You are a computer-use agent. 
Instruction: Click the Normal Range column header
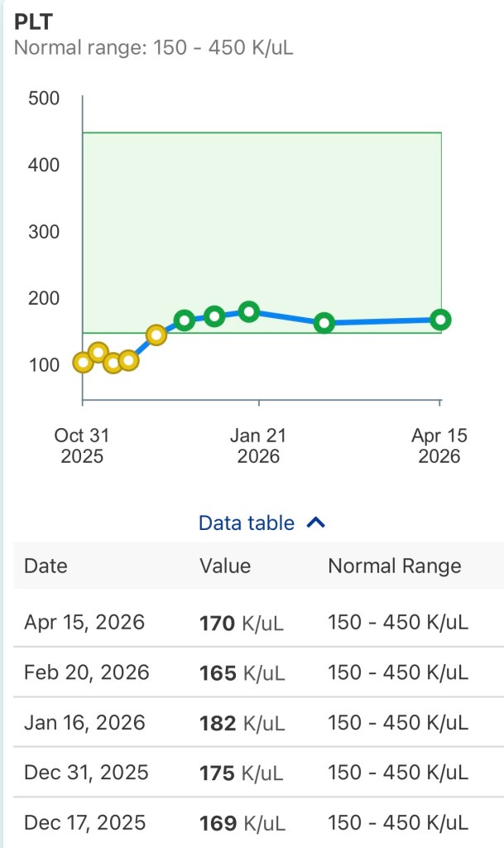(395, 566)
